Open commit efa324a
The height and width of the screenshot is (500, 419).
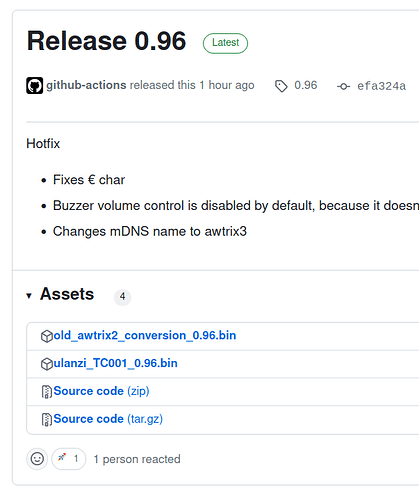pos(382,86)
